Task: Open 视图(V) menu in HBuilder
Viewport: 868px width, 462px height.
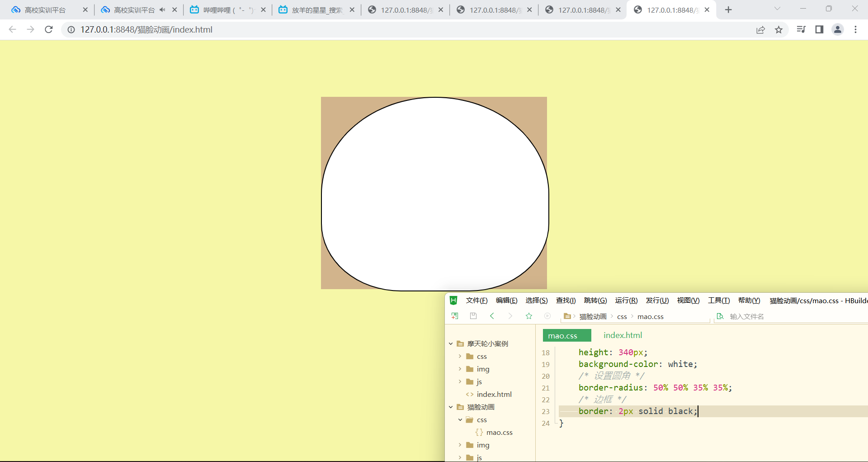Action: pyautogui.click(x=688, y=300)
